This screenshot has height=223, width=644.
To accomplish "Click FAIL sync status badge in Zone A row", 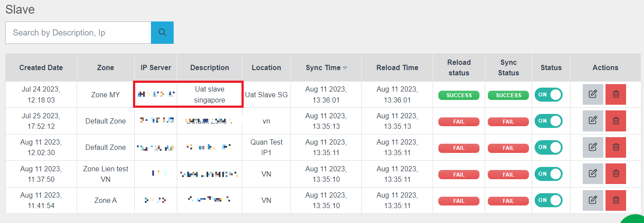I will [508, 201].
